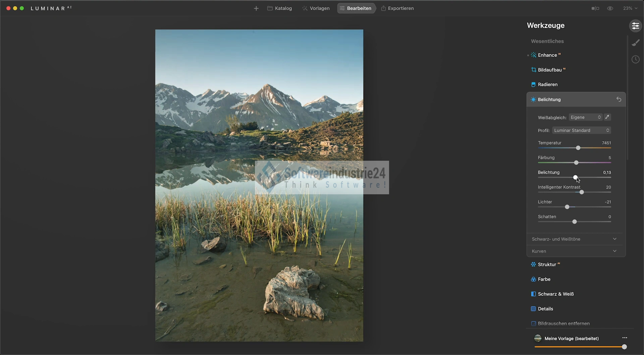The image size is (644, 355).
Task: Reset Belichtung with the undo arrow
Action: point(619,99)
